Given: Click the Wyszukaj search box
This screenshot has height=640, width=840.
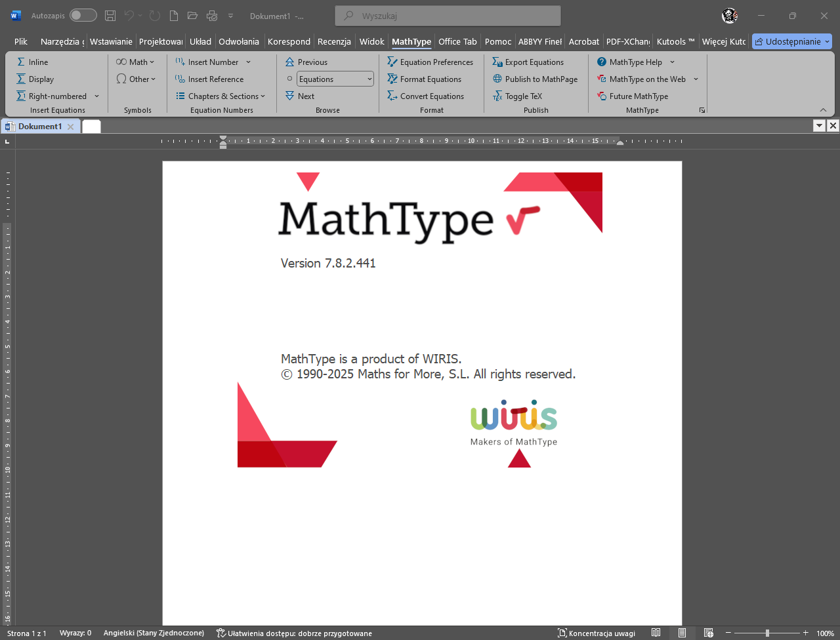Looking at the screenshot, I should [448, 16].
